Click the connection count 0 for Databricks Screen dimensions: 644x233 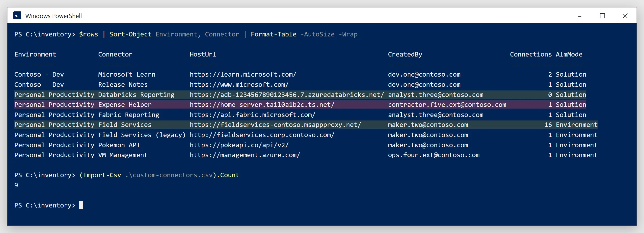coord(550,95)
